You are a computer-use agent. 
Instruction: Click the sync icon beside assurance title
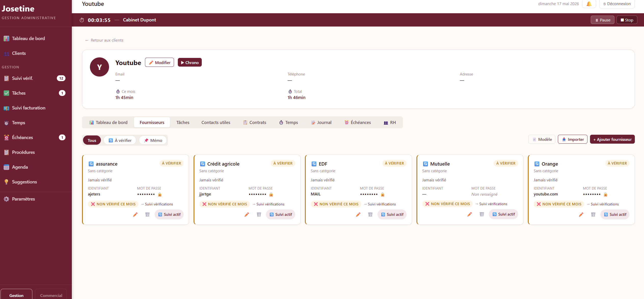click(x=91, y=164)
